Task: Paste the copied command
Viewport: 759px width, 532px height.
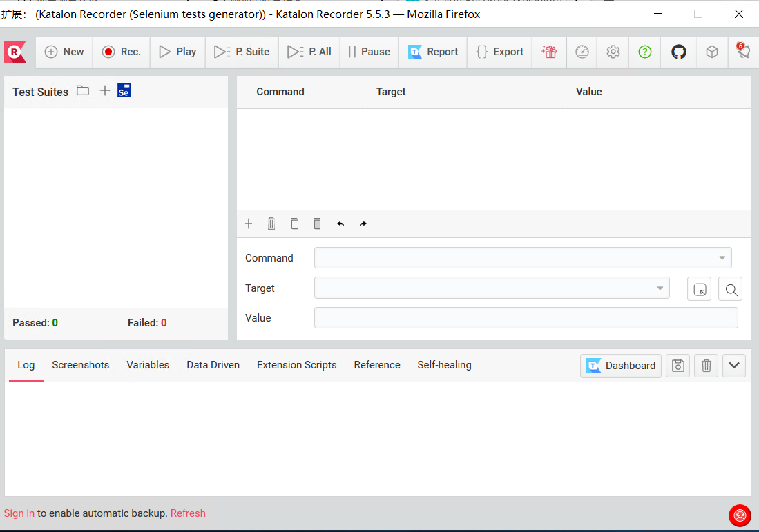Action: 317,224
